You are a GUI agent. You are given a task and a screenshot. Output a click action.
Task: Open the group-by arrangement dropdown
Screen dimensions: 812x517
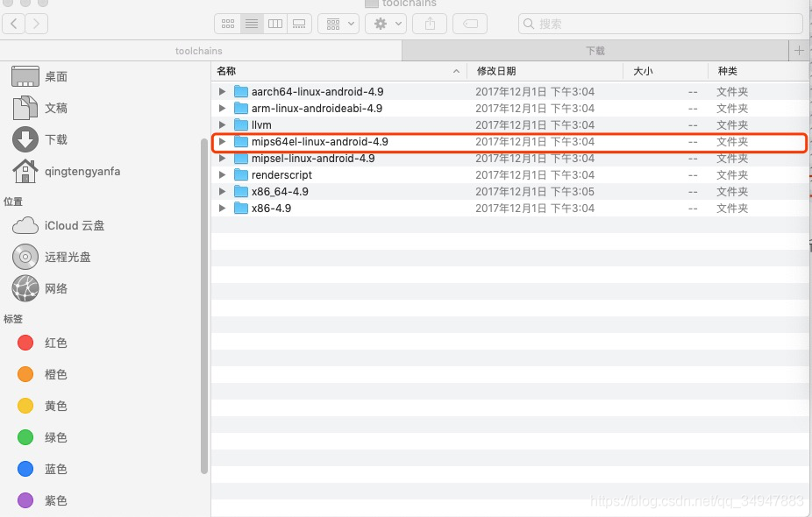[338, 24]
